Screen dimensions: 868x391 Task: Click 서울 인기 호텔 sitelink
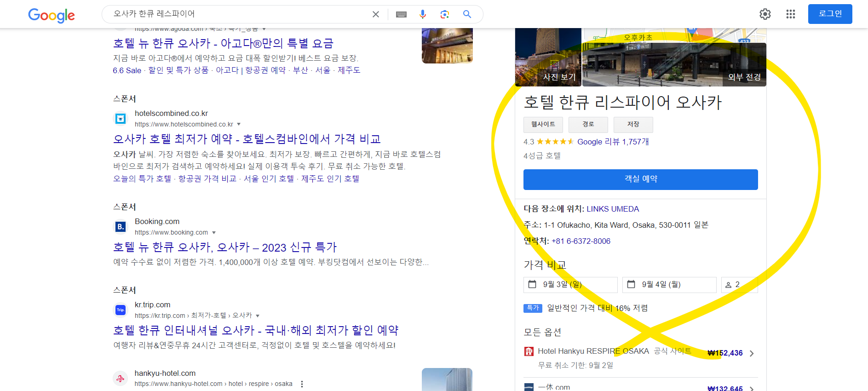coord(269,178)
